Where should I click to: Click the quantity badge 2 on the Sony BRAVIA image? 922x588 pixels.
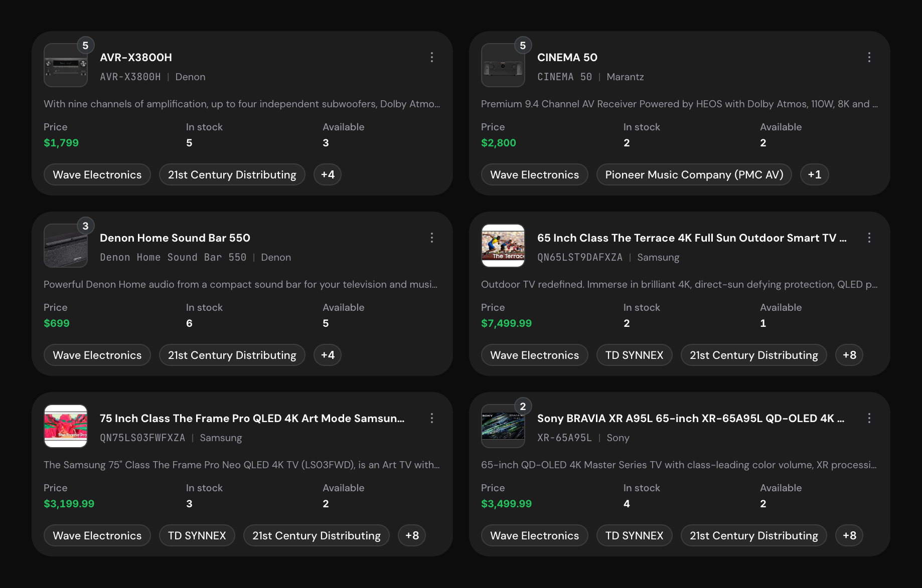[x=523, y=407]
